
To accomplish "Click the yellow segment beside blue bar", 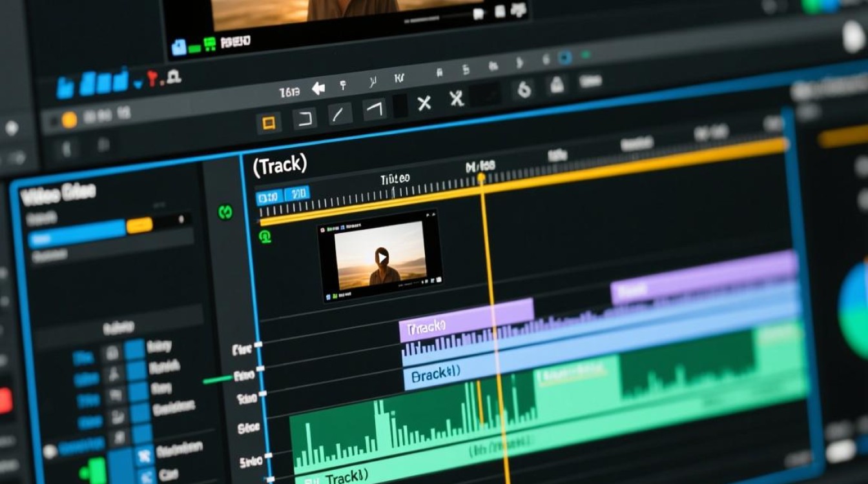I will (x=139, y=225).
